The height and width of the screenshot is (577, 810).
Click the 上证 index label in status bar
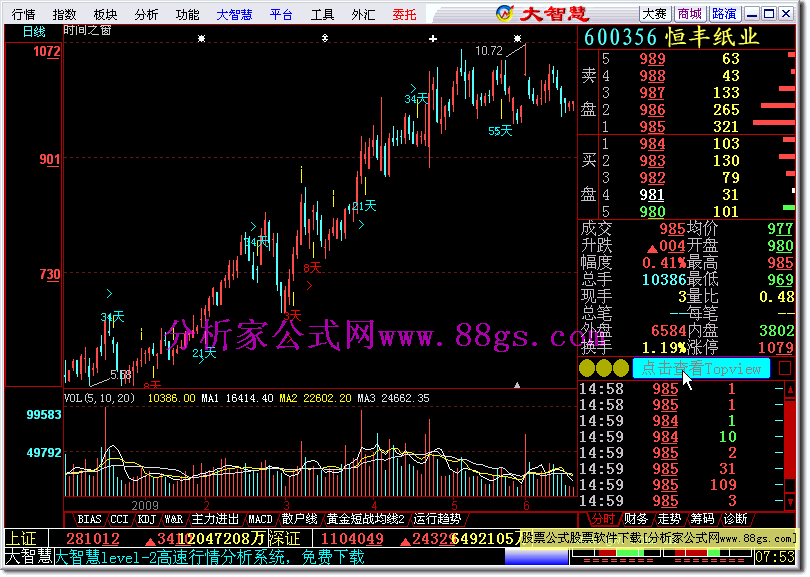(x=21, y=539)
